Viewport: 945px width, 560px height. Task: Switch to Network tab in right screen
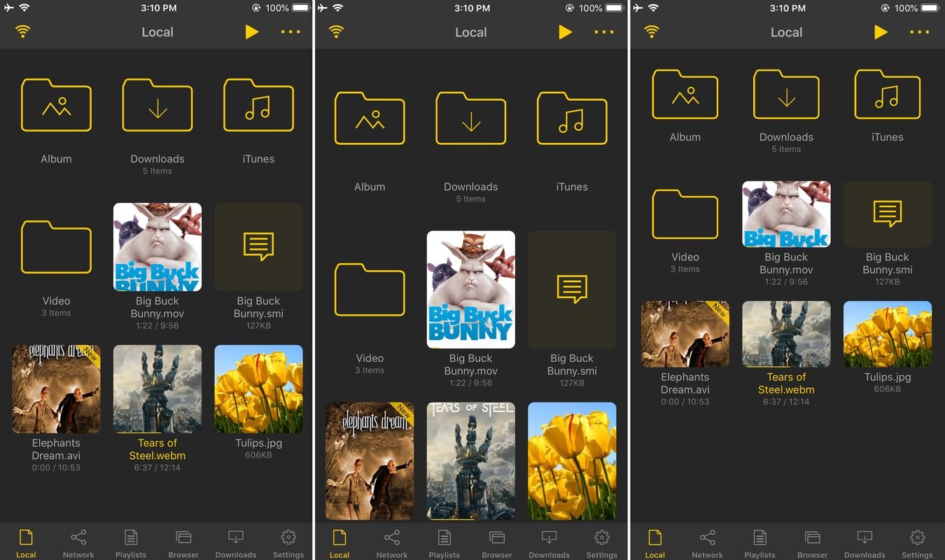point(708,543)
